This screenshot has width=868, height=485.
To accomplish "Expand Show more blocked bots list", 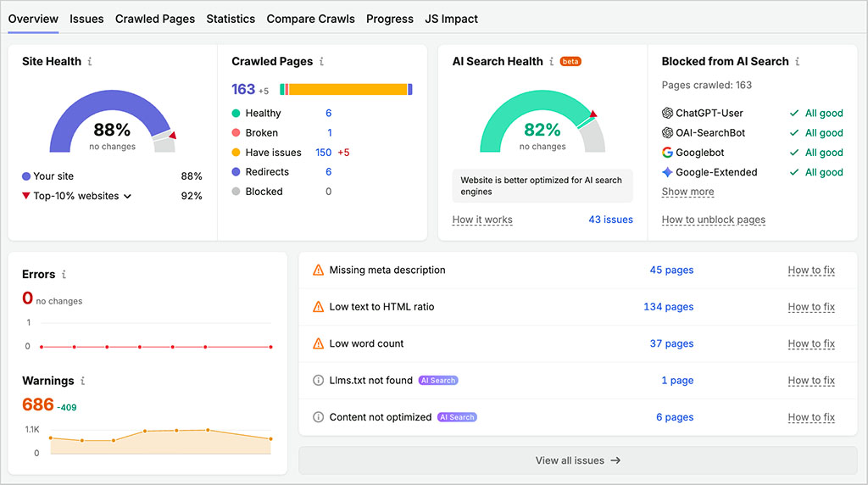I will pos(688,192).
